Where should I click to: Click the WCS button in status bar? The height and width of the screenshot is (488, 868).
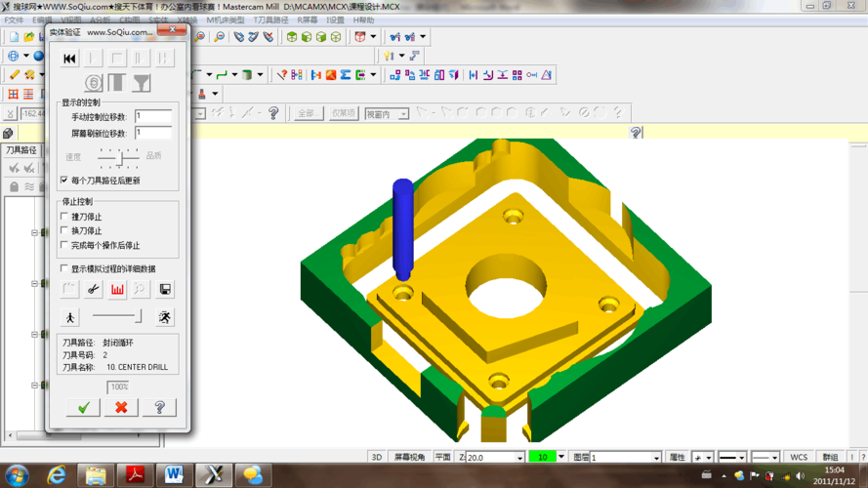point(799,457)
